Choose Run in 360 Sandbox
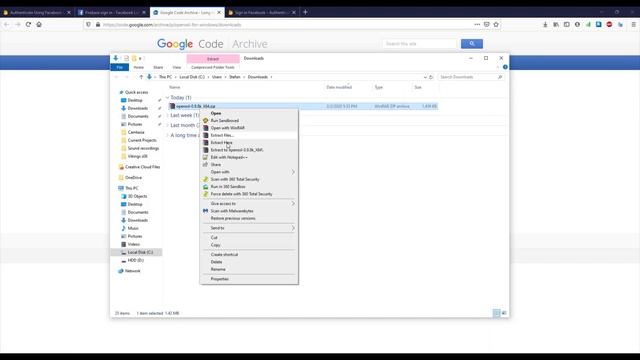This screenshot has height=360, width=640. point(228,187)
